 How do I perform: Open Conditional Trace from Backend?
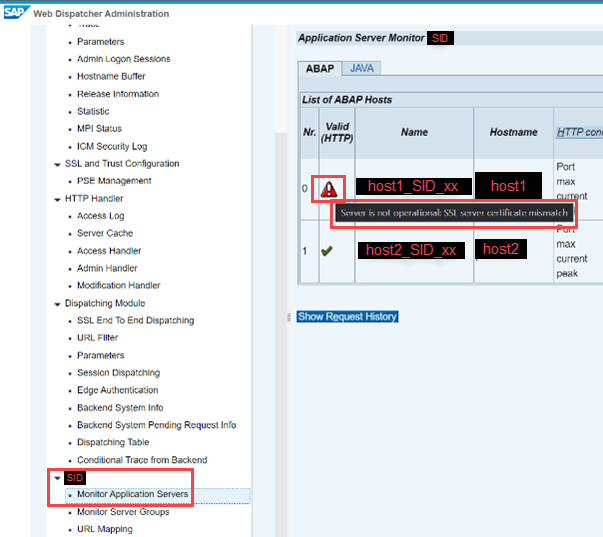tap(142, 460)
